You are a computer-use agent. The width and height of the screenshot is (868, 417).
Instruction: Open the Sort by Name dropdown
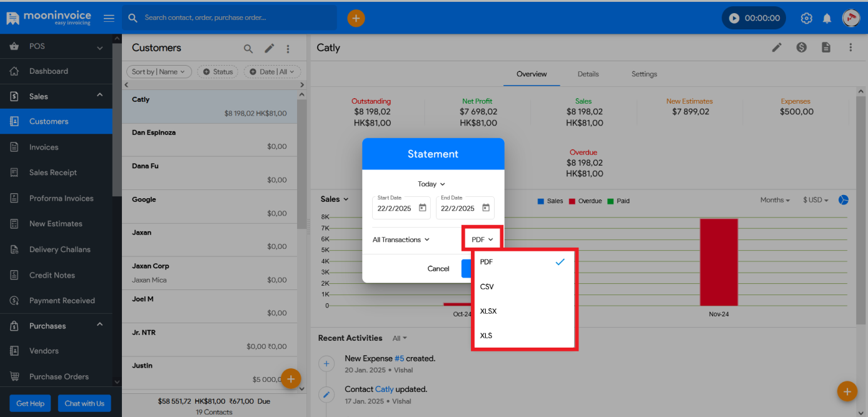point(159,72)
